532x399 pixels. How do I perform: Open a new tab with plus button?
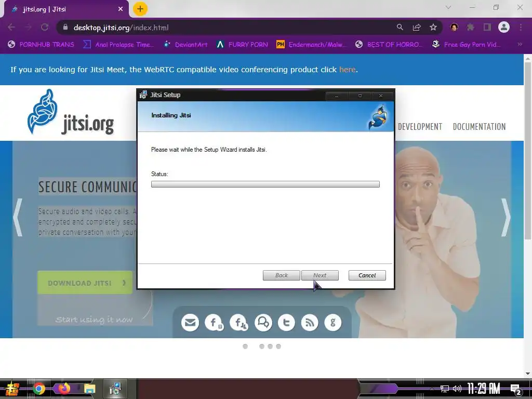pos(140,9)
